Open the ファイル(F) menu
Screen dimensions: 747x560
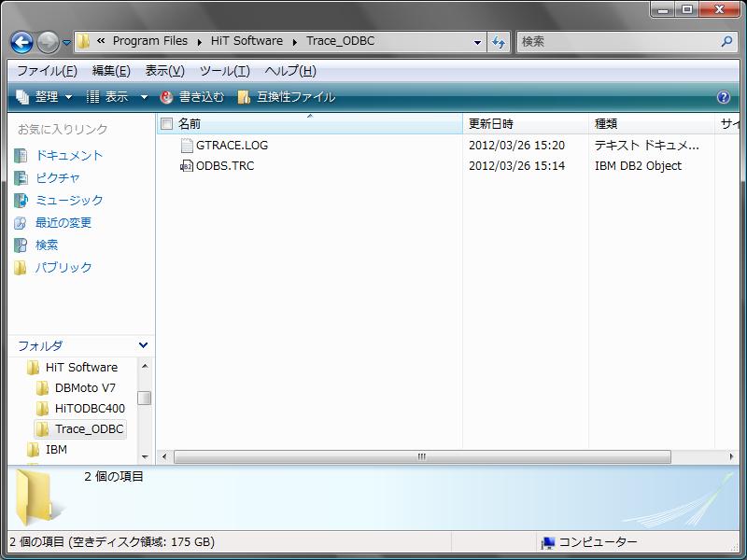(x=47, y=71)
